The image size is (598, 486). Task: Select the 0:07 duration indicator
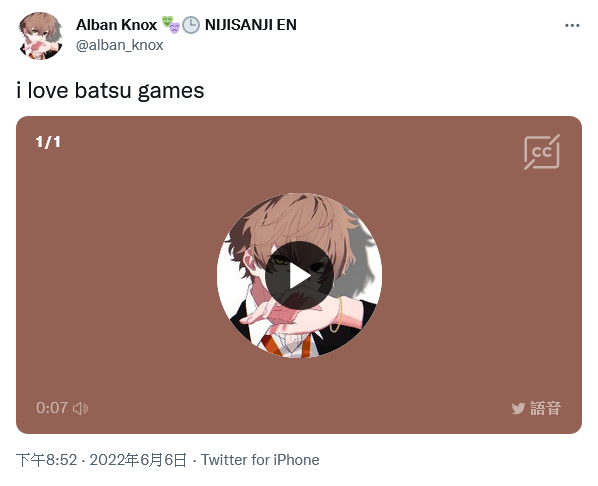tap(52, 408)
